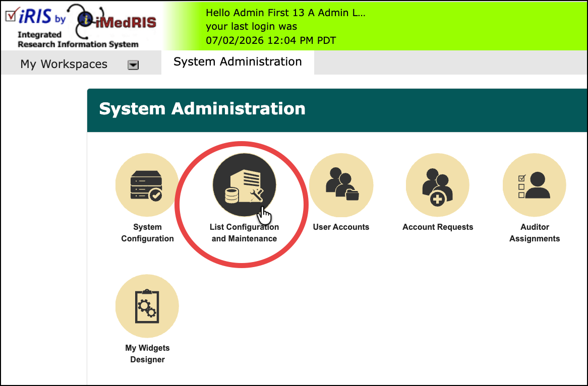Click the List Configuration and Maintenance label
588x386 pixels.
click(244, 233)
